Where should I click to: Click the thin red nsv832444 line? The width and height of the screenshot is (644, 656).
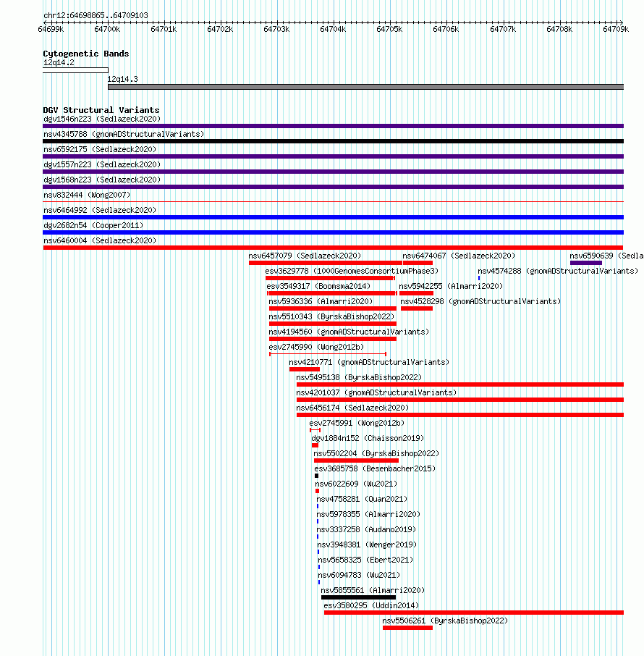pyautogui.click(x=334, y=202)
